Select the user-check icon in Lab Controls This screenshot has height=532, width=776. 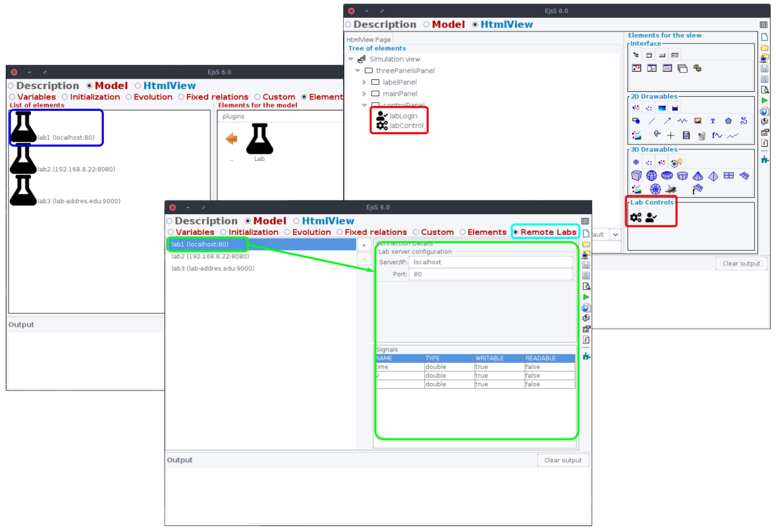coord(651,218)
